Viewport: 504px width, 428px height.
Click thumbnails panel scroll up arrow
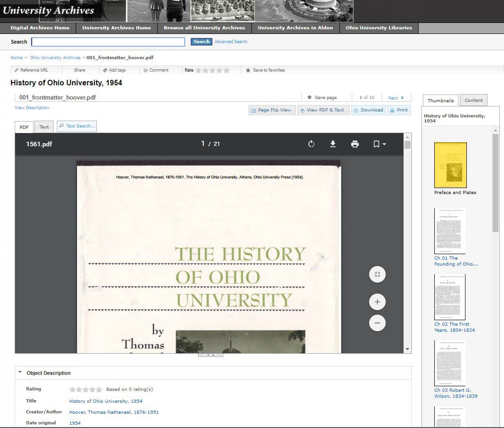tap(495, 130)
